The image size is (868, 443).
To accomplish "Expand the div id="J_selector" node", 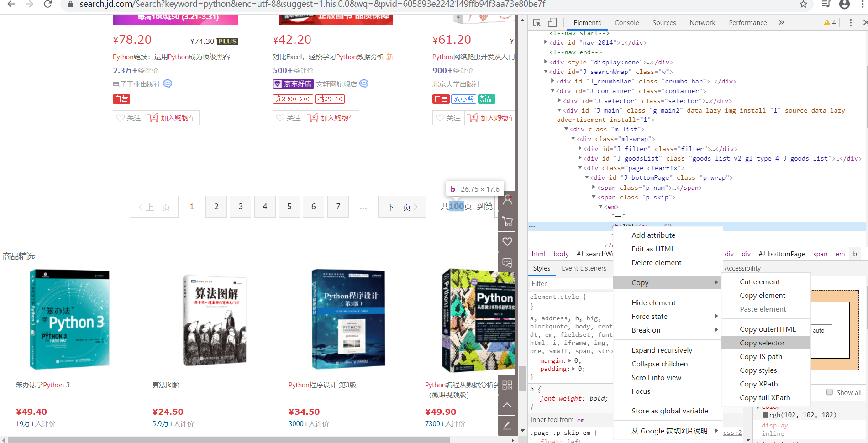I will click(x=559, y=100).
